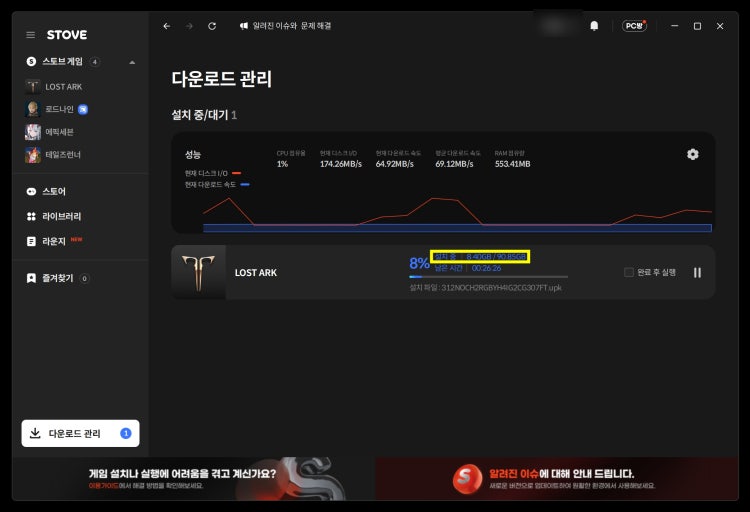
Task: Click the STOVE logo
Action: coord(67,35)
